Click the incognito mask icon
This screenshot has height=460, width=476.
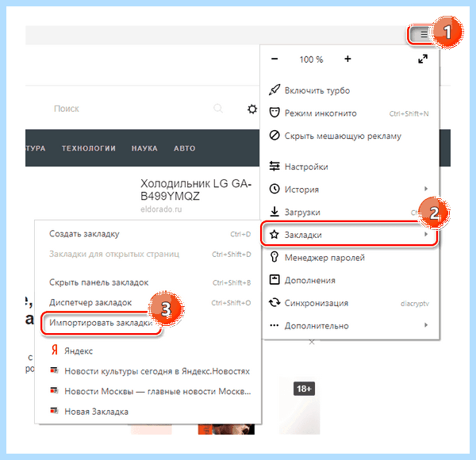pos(274,113)
